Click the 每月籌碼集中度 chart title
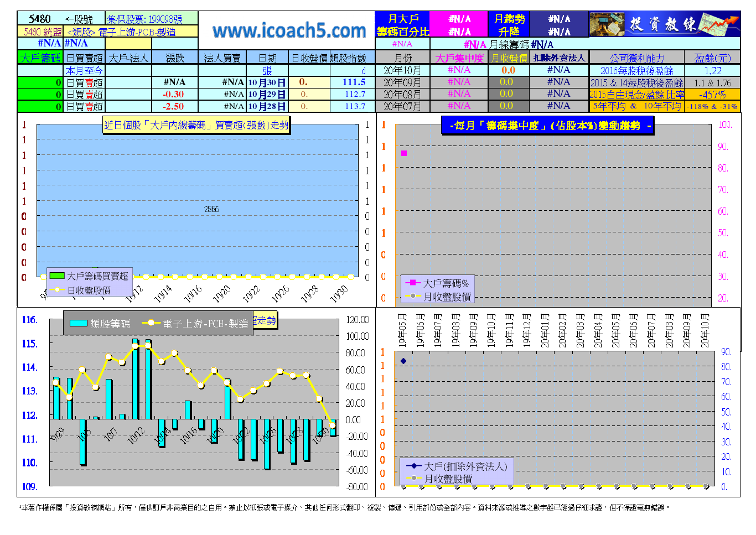This screenshot has width=756, height=535. tap(548, 126)
